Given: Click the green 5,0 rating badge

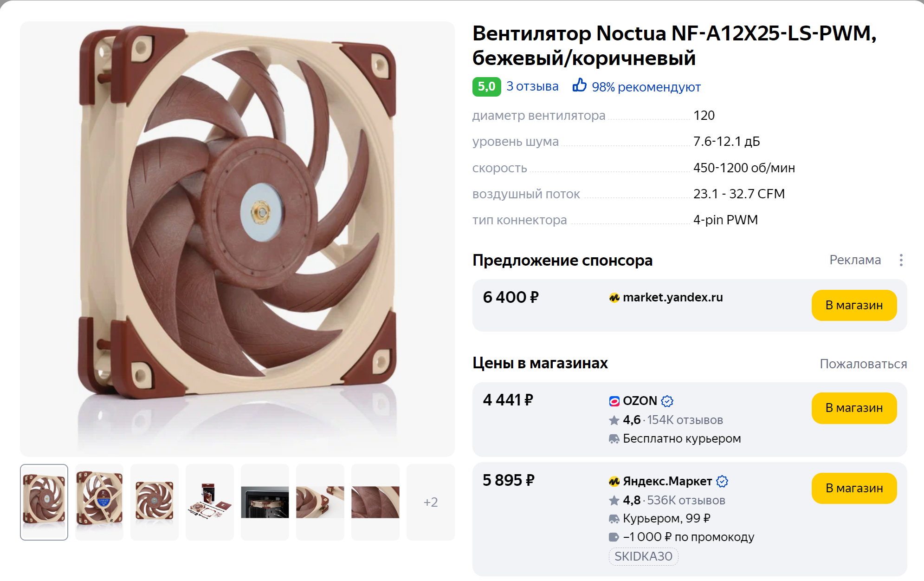Looking at the screenshot, I should [x=486, y=87].
